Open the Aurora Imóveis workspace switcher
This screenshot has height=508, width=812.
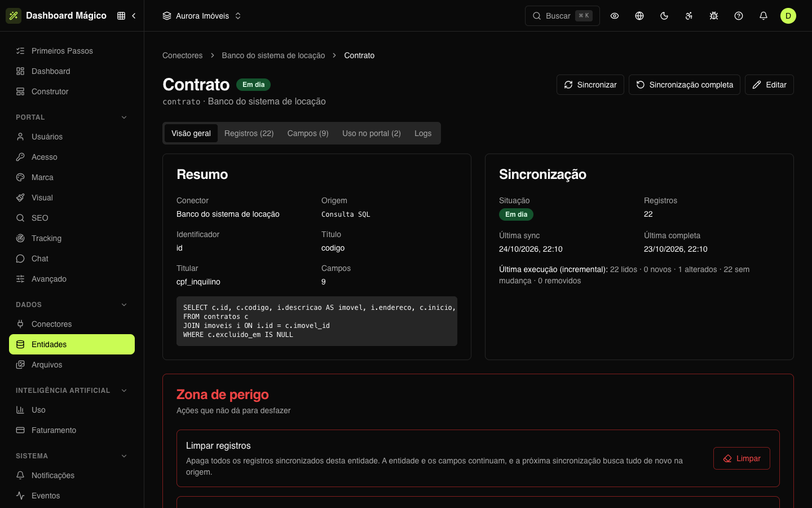202,16
